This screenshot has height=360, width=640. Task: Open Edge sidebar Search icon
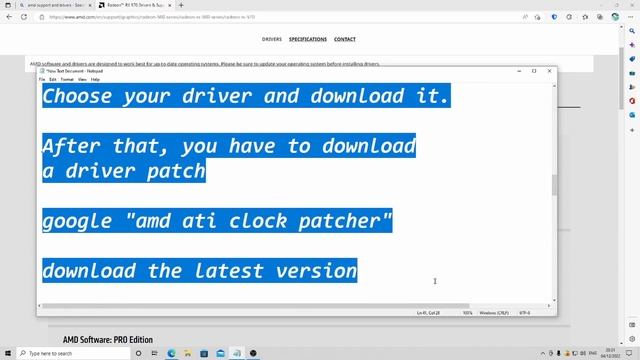(632, 31)
